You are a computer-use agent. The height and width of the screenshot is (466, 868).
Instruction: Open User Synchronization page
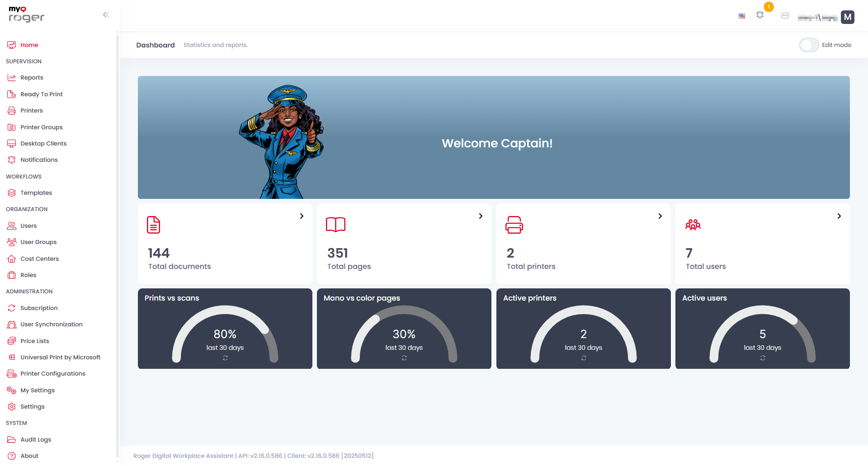tap(52, 325)
